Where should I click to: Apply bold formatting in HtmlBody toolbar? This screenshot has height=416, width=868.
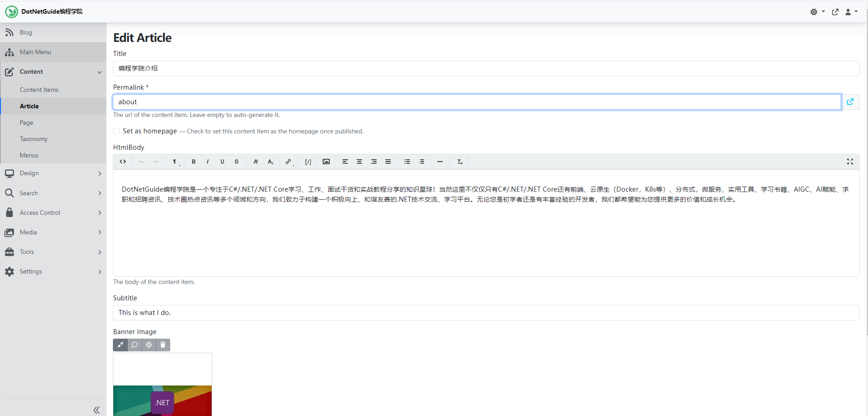point(193,162)
